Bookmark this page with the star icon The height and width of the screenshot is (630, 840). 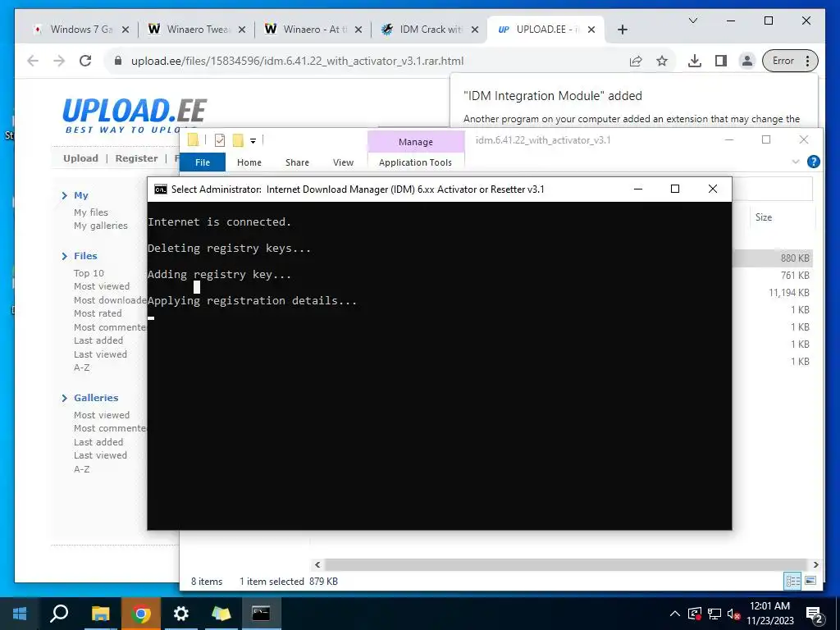(x=662, y=61)
